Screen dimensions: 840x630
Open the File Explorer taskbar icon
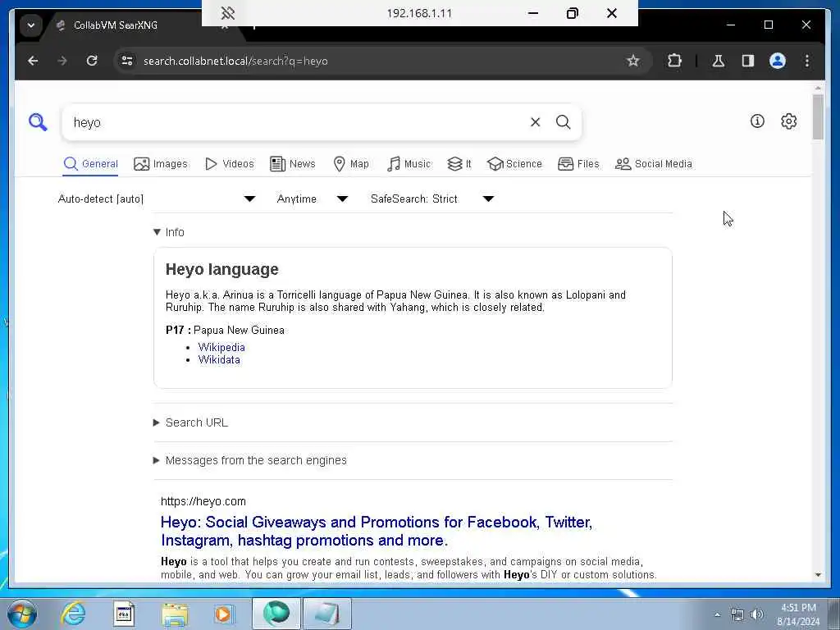click(175, 614)
